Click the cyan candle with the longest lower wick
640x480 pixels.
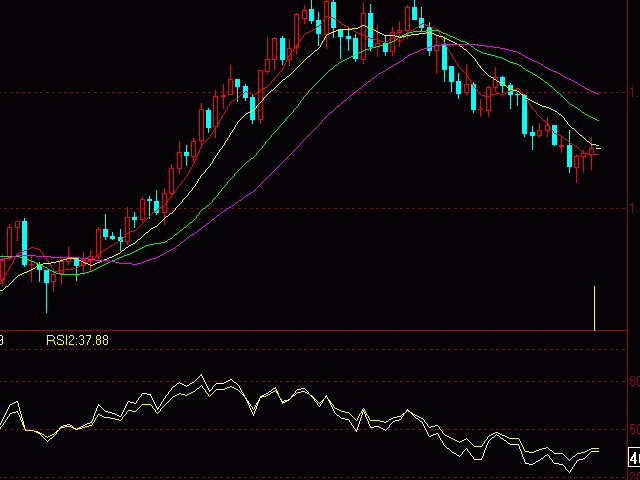click(x=47, y=277)
